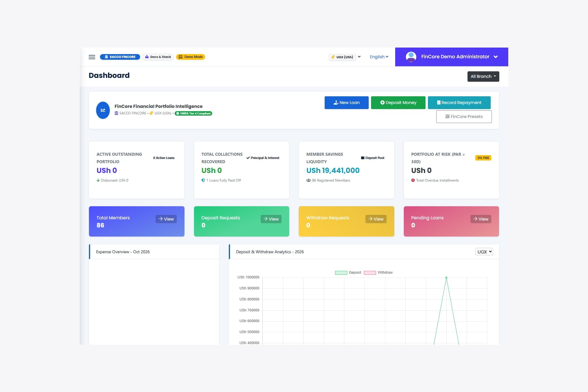This screenshot has width=588, height=392.
Task: Click the SACCO FINCORE bank badge
Action: click(120, 57)
